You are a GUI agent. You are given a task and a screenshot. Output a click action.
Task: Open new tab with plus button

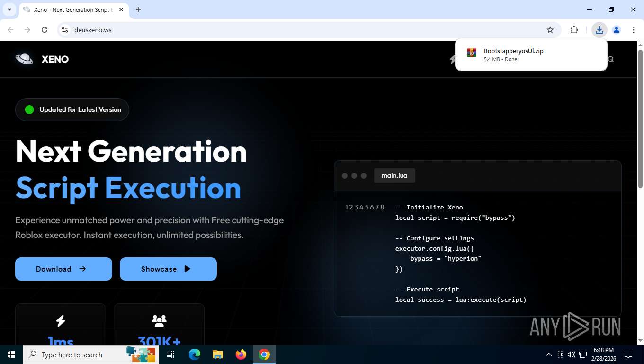tap(138, 9)
